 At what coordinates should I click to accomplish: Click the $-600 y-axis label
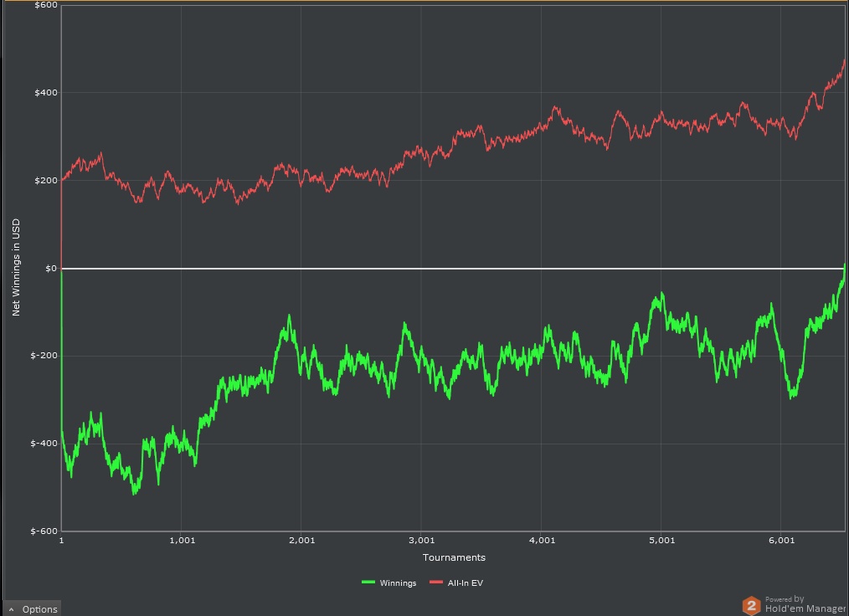point(44,531)
